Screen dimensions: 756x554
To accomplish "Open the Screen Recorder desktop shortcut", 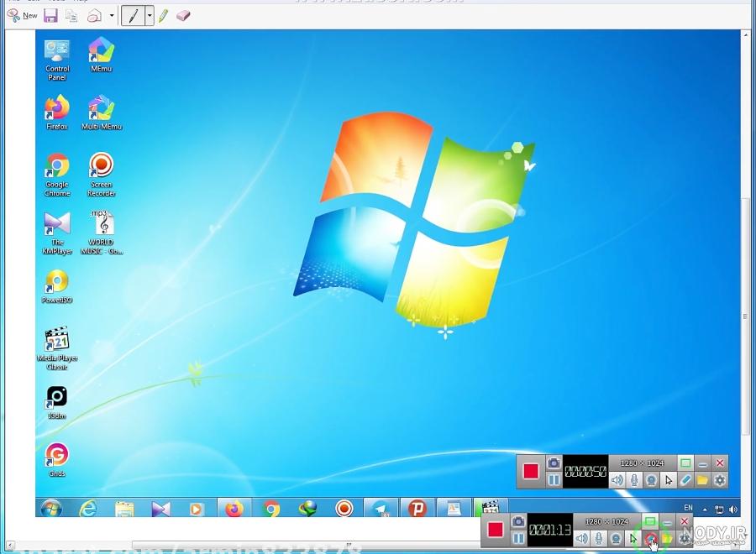I will click(x=102, y=175).
